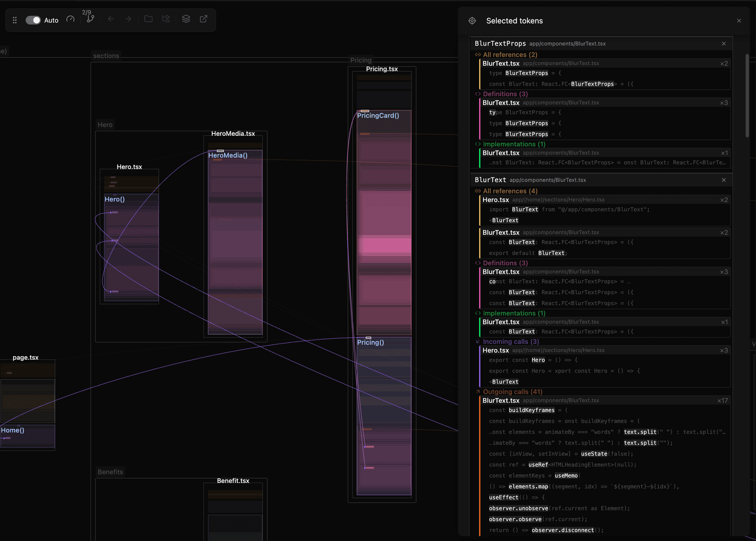Select the HeroMedia() function node
Image resolution: width=756 pixels, height=541 pixels.
coord(228,155)
